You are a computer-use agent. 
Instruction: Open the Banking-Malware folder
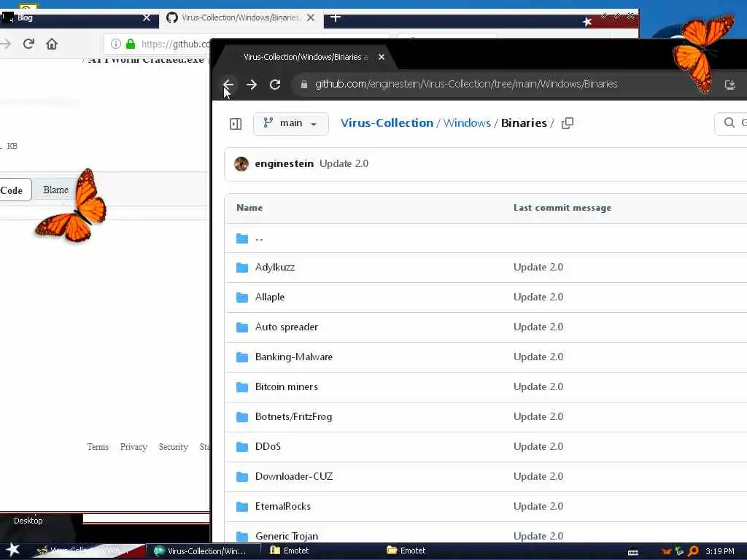click(293, 357)
